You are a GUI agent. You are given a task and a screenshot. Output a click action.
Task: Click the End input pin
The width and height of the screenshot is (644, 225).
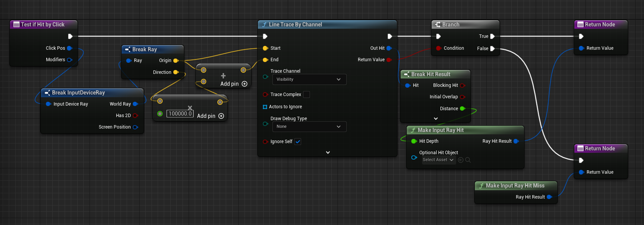265,60
